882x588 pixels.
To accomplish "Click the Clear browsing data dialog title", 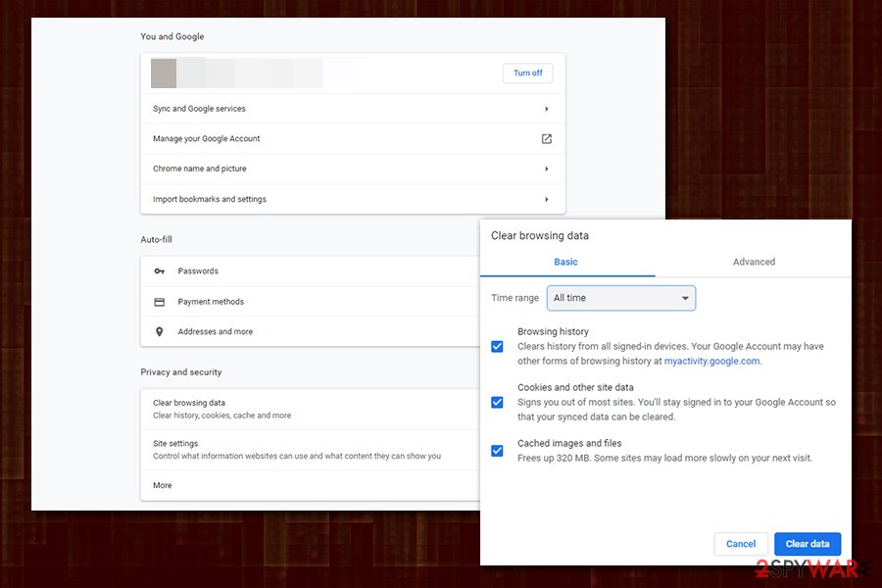I will pyautogui.click(x=540, y=236).
